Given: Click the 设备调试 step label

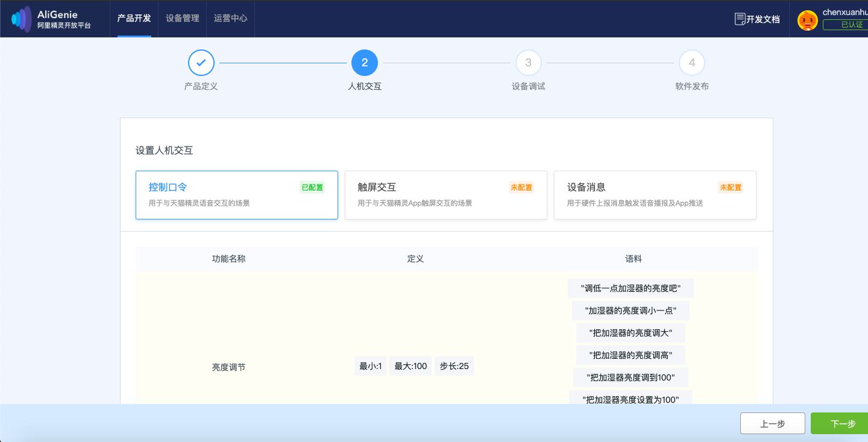Looking at the screenshot, I should pos(529,86).
